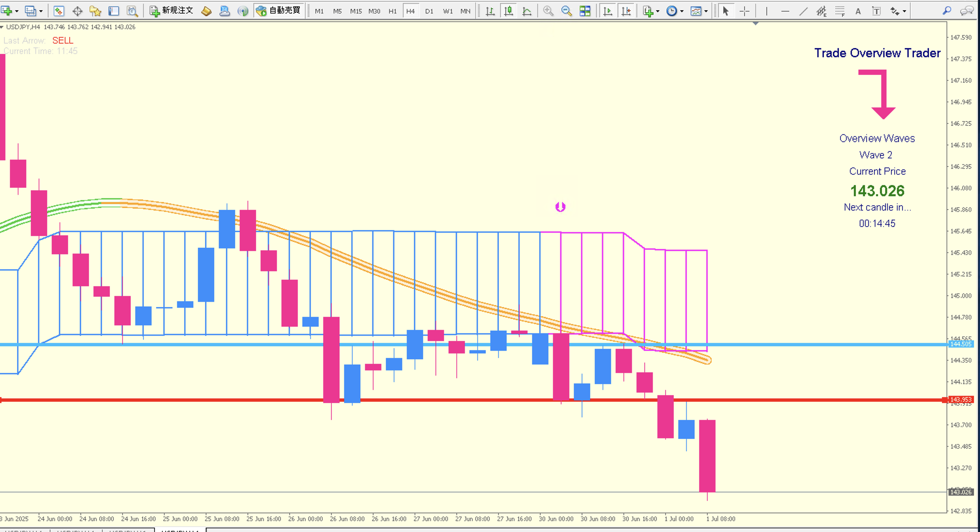Switch chart to candlestick mode
Screen dimensions: 980x532
[509, 11]
